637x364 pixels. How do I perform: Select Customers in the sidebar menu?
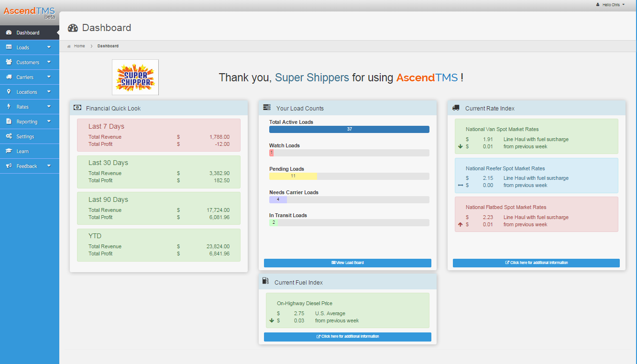pyautogui.click(x=30, y=62)
